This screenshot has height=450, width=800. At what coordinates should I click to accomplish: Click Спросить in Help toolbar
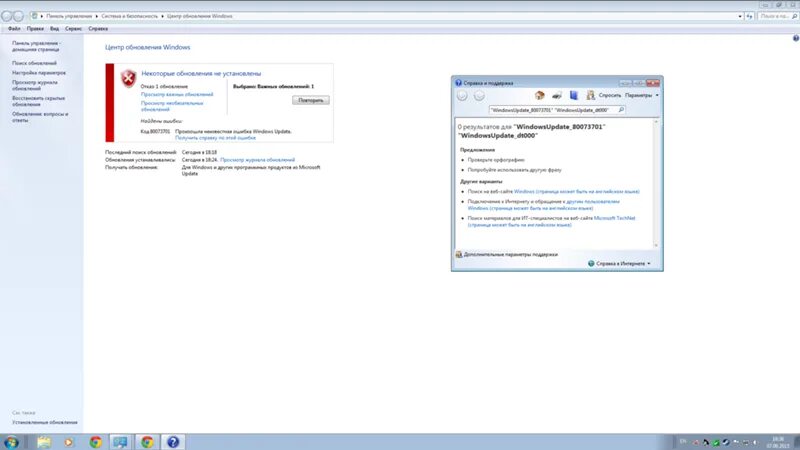click(x=609, y=95)
